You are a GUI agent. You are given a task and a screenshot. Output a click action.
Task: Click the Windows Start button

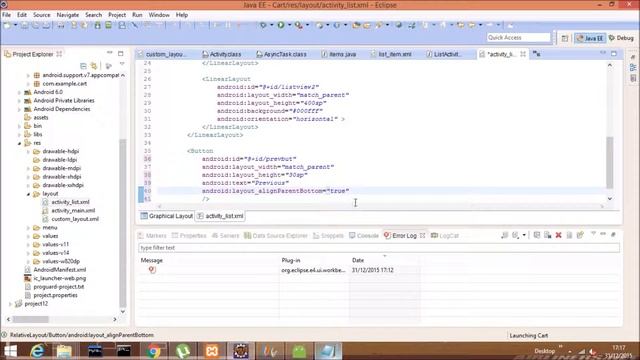(10, 351)
